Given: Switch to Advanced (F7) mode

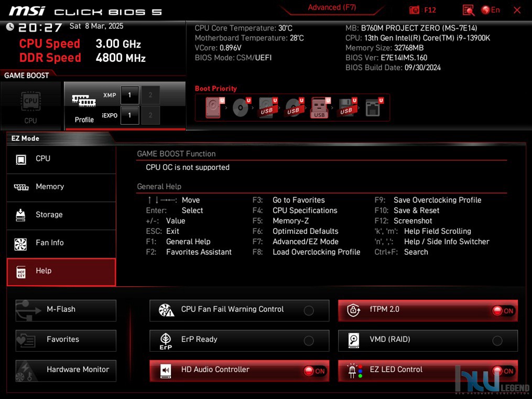Looking at the screenshot, I should (332, 8).
